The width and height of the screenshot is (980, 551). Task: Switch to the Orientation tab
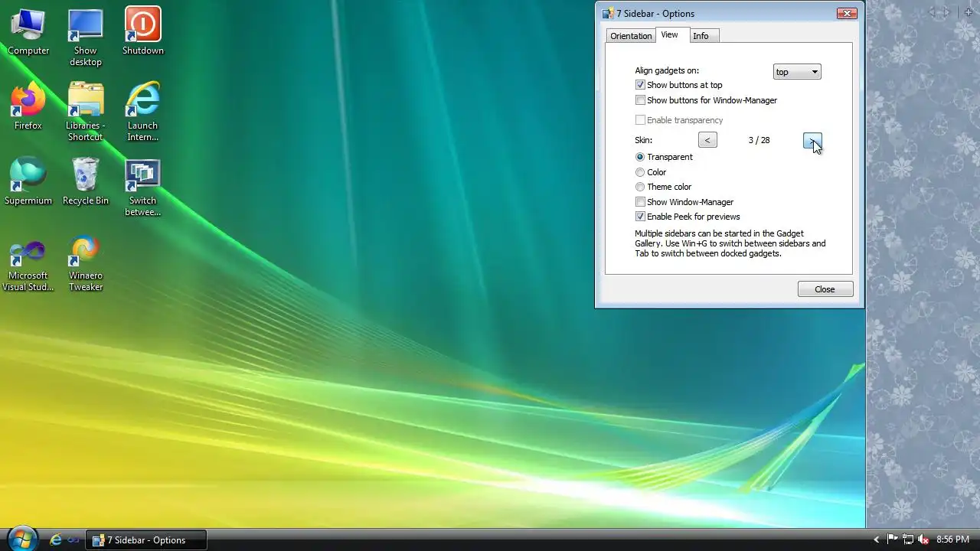click(631, 36)
